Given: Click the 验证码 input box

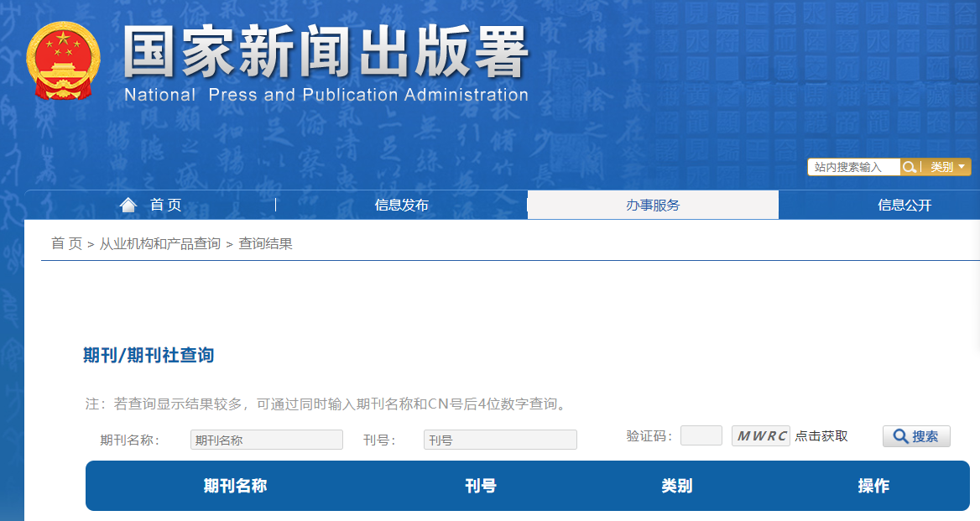Looking at the screenshot, I should coord(701,435).
